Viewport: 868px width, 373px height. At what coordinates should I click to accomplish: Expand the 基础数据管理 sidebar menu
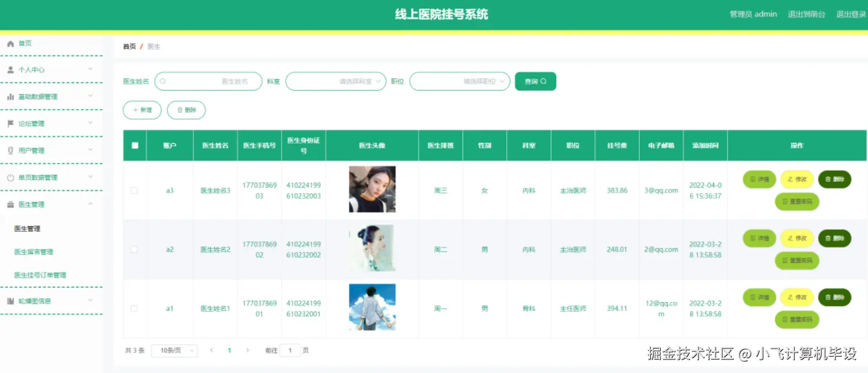coord(91,96)
